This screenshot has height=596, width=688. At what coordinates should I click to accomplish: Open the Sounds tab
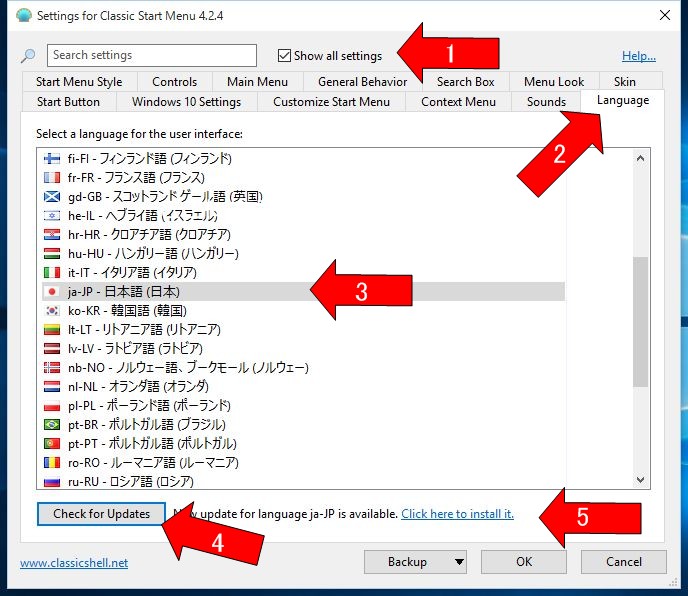coord(546,102)
